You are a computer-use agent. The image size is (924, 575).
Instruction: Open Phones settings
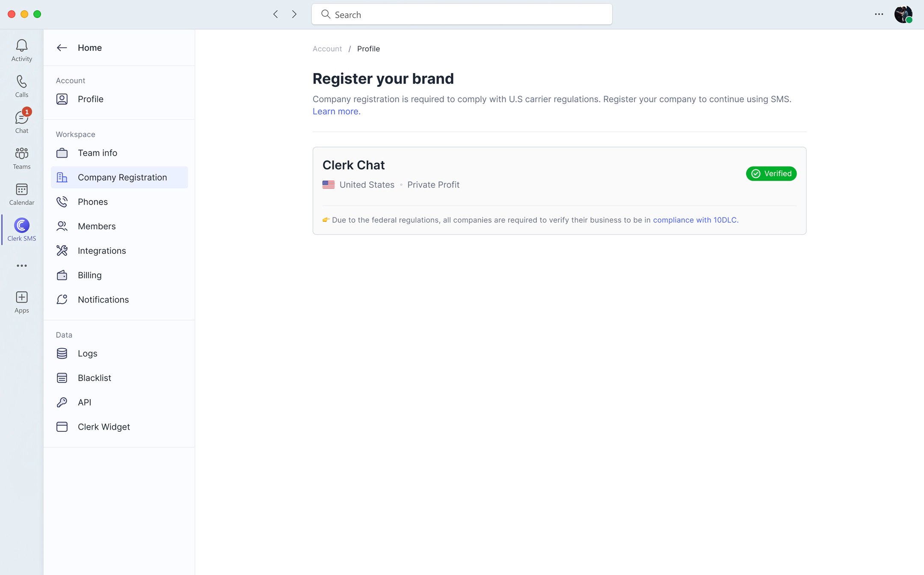(x=119, y=202)
